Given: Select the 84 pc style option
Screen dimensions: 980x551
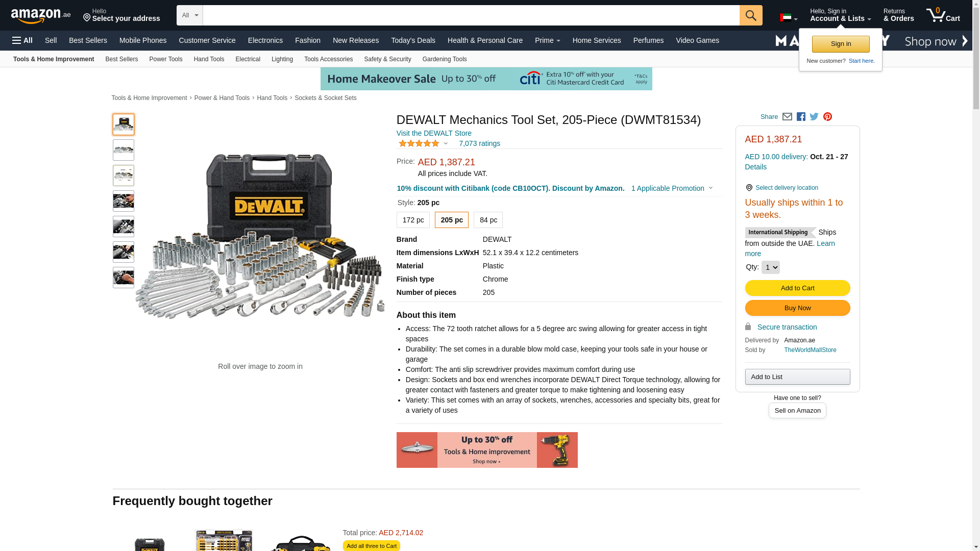Looking at the screenshot, I should tap(488, 220).
